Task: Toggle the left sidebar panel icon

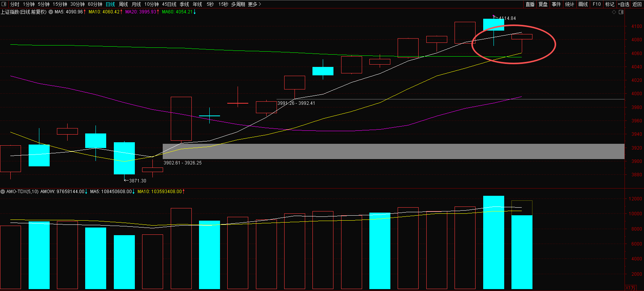Action: coord(4,4)
